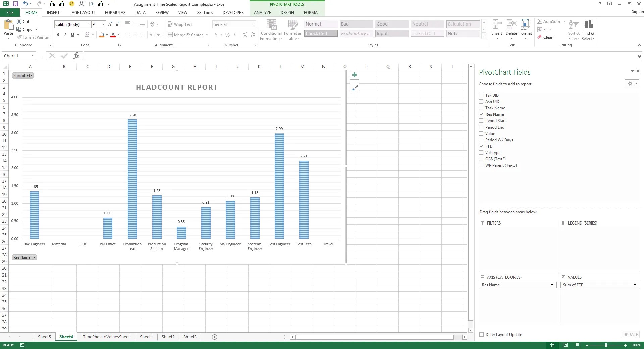Apply bold formatting
The image size is (644, 349).
click(58, 35)
